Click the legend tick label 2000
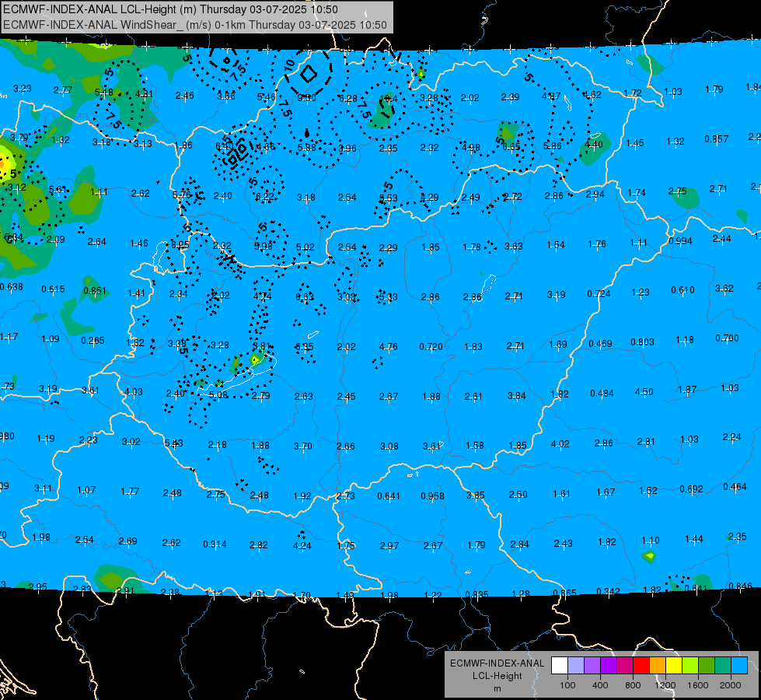Viewport: 761px width, 700px height. pos(731,685)
